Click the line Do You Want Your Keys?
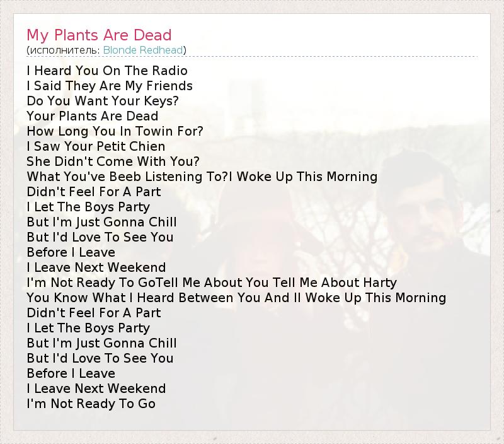 103,101
